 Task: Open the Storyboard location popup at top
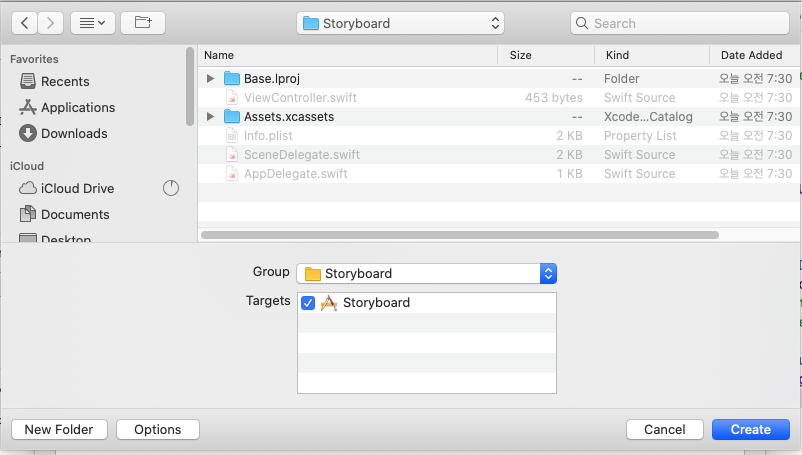[400, 23]
